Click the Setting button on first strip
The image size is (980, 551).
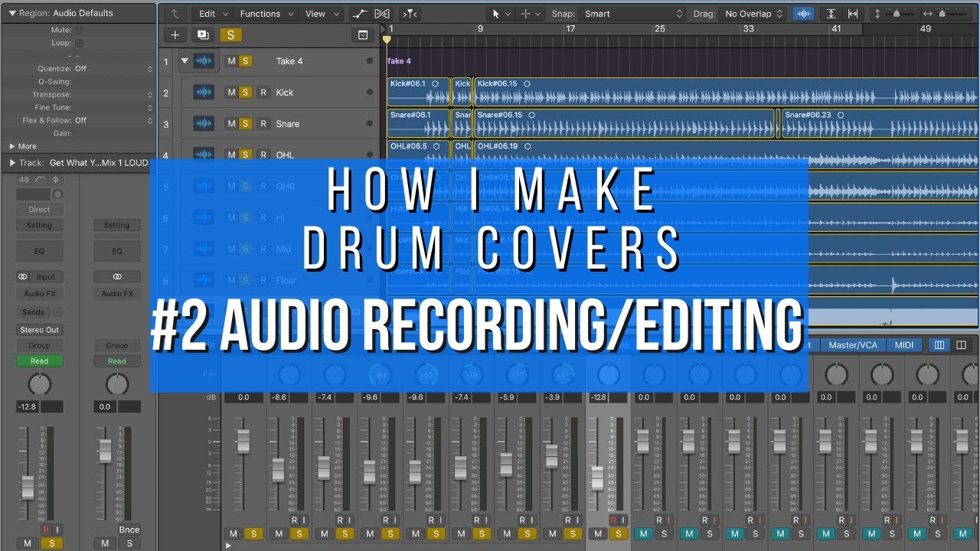point(40,225)
